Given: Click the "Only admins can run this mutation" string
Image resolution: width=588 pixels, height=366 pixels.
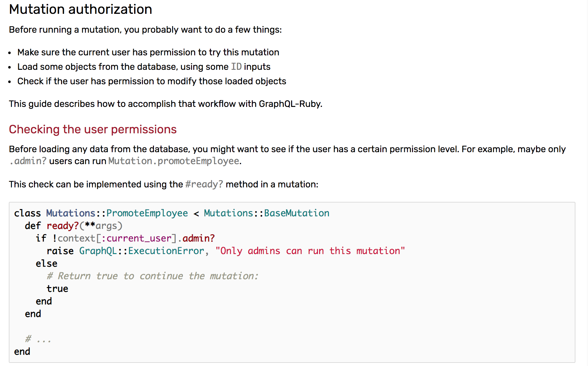Looking at the screenshot, I should 310,251.
